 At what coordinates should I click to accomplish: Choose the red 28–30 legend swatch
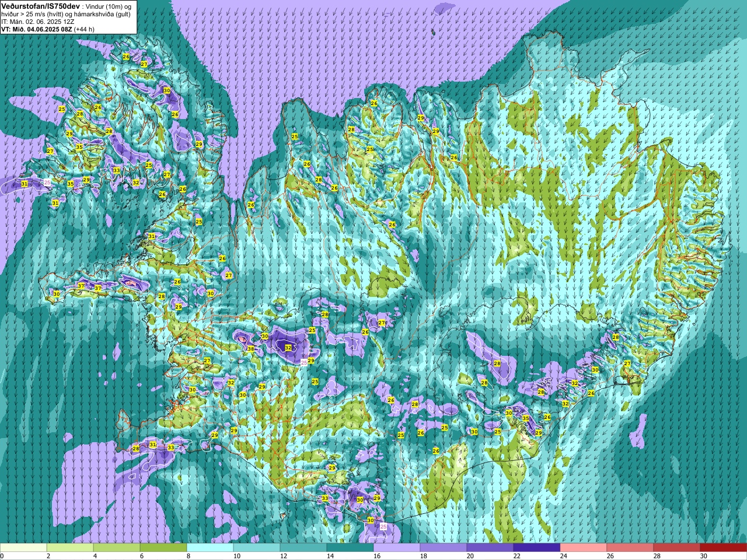point(677,548)
